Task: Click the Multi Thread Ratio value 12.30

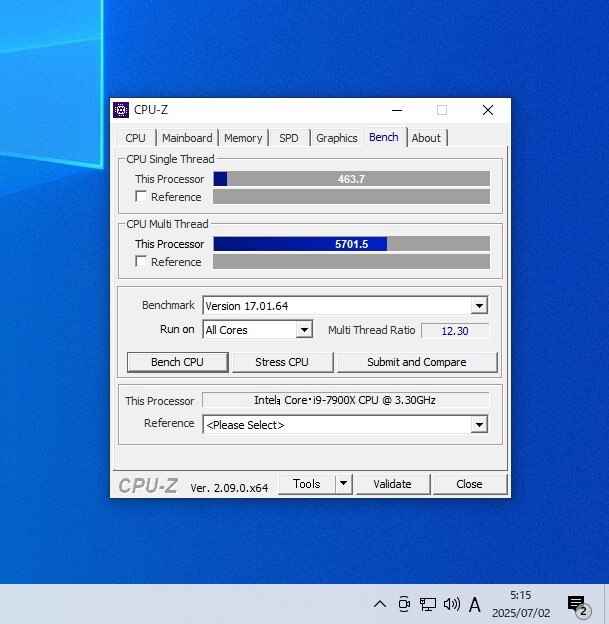Action: tap(455, 331)
